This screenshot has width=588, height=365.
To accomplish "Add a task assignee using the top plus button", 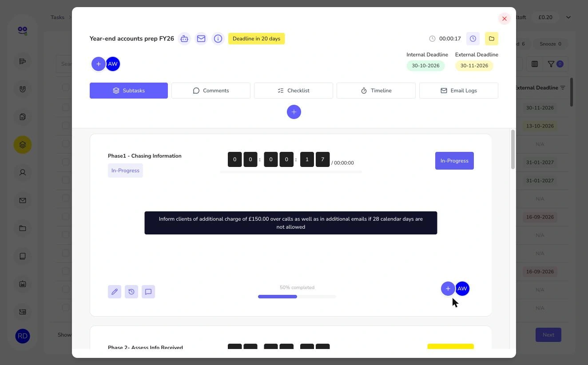I will [99, 64].
